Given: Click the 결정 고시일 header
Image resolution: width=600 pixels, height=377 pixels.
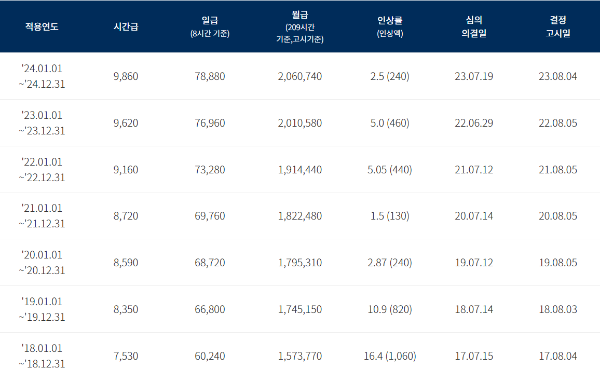Looking at the screenshot, I should click(x=558, y=27).
